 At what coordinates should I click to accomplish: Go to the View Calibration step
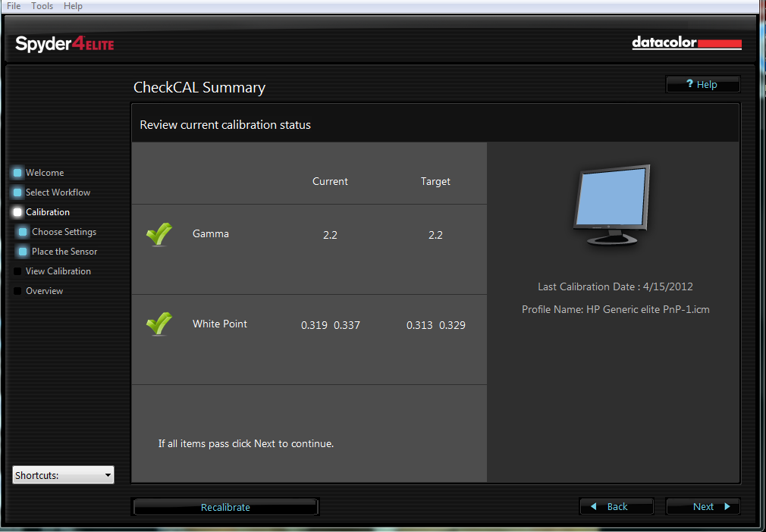pyautogui.click(x=58, y=271)
